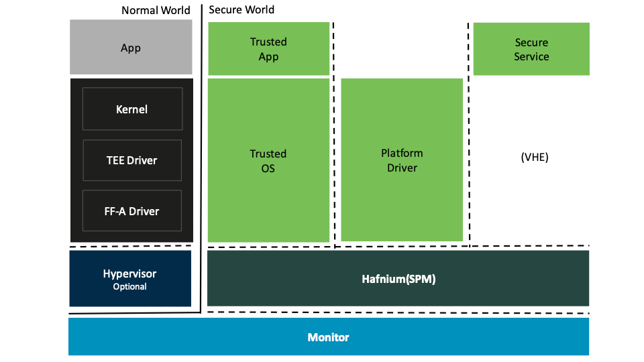
Task: Click the Secure Service box
Action: (531, 49)
